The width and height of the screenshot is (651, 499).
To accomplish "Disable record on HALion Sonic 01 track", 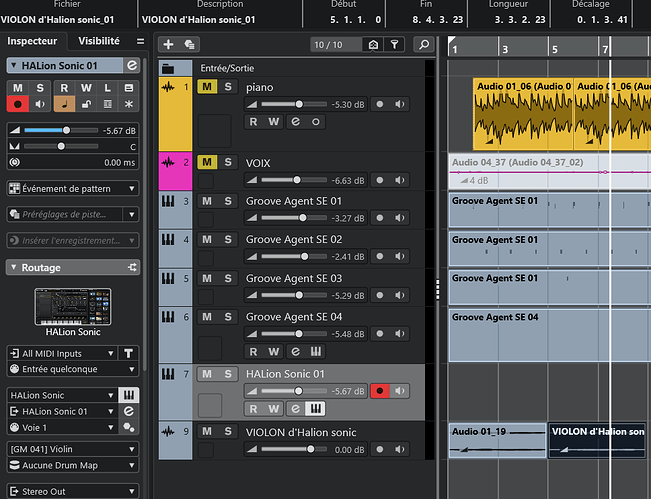I will pos(379,390).
